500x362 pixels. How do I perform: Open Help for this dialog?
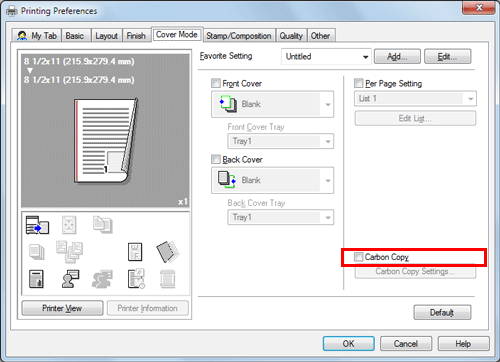tap(464, 343)
